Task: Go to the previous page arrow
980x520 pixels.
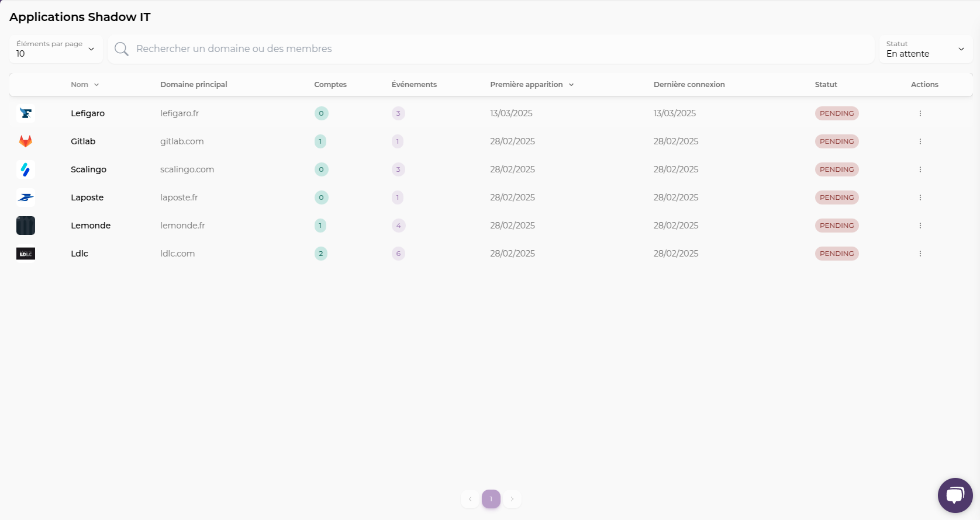Action: tap(470, 499)
